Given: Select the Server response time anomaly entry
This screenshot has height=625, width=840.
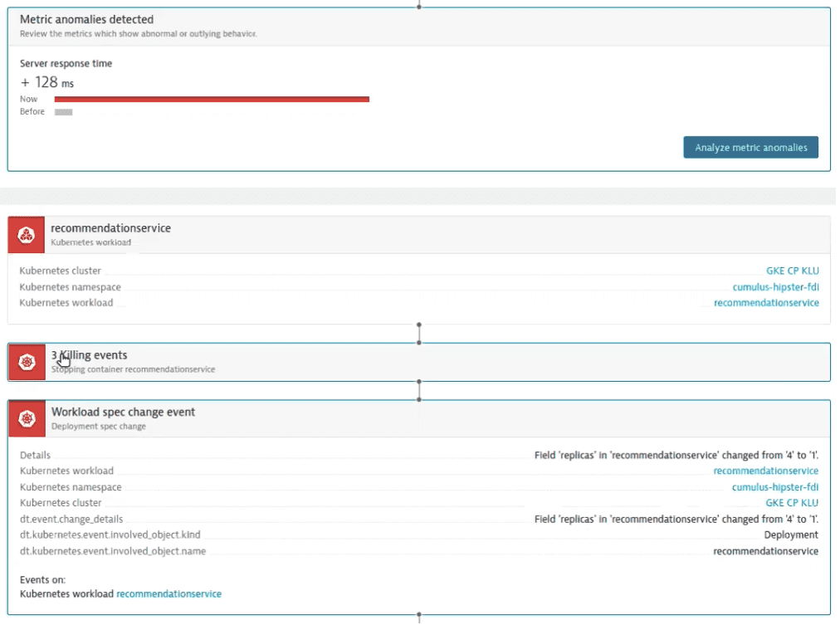Looking at the screenshot, I should click(x=66, y=63).
